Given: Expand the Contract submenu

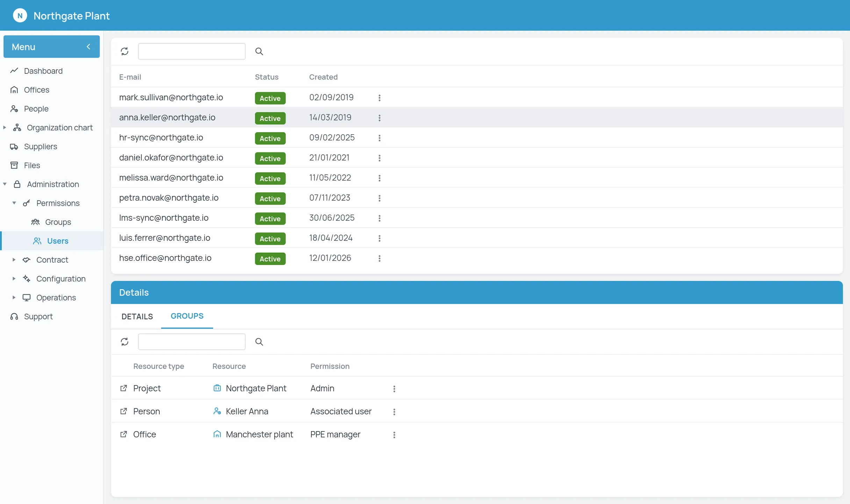Looking at the screenshot, I should coord(14,260).
